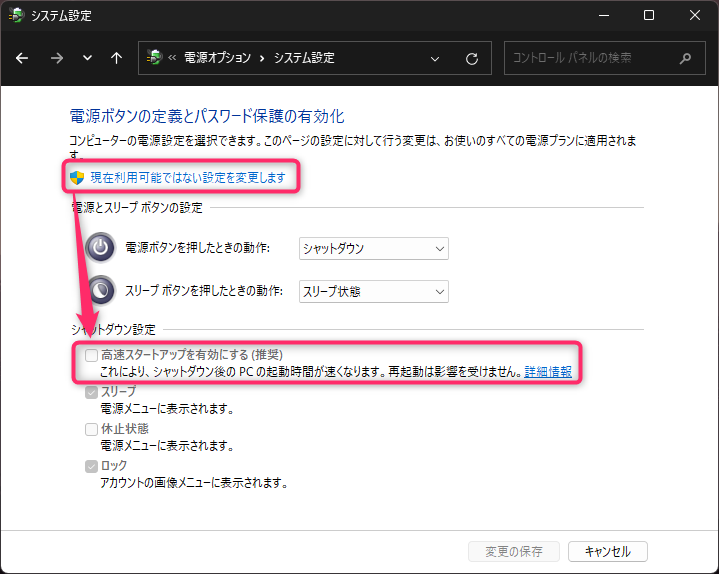Click the refresh button in address bar
The height and width of the screenshot is (574, 719).
coord(472,58)
